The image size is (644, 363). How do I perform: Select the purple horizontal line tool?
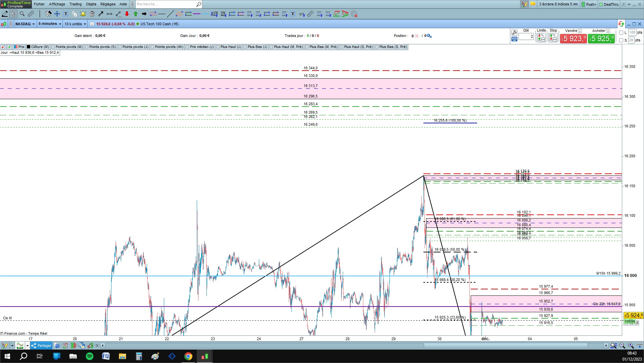pos(197,14)
